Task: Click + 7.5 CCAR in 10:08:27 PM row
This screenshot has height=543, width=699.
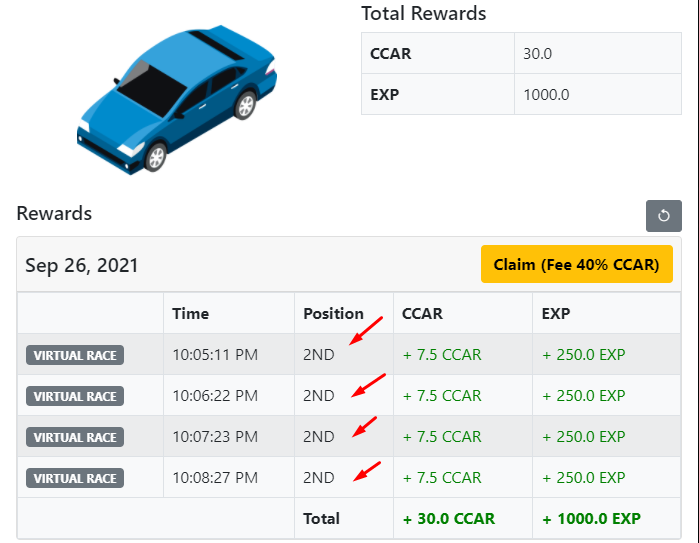Action: (442, 478)
